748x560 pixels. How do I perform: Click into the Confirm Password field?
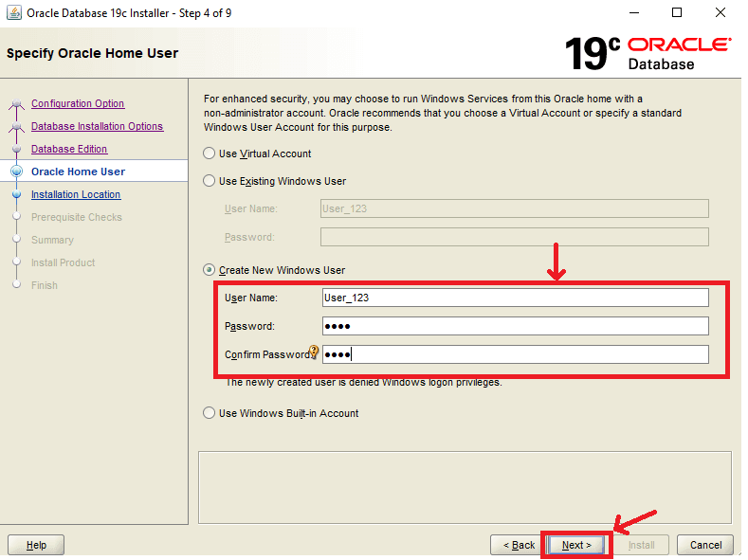[515, 354]
